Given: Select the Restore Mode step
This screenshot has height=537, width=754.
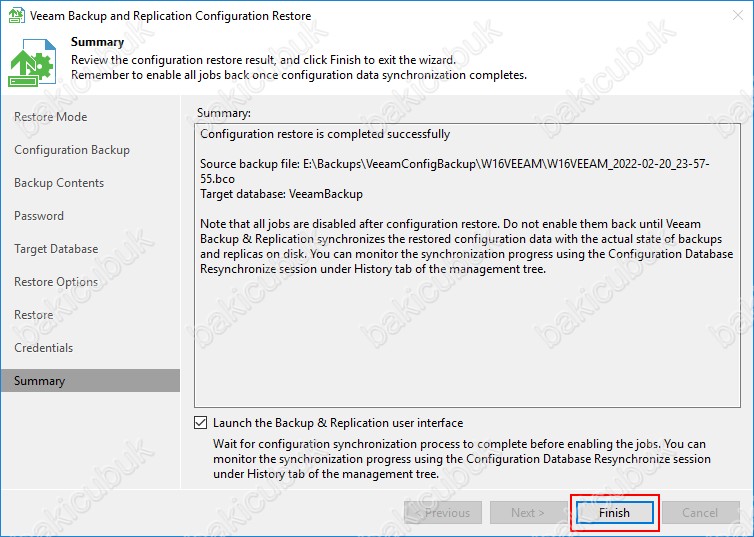Looking at the screenshot, I should tap(50, 117).
